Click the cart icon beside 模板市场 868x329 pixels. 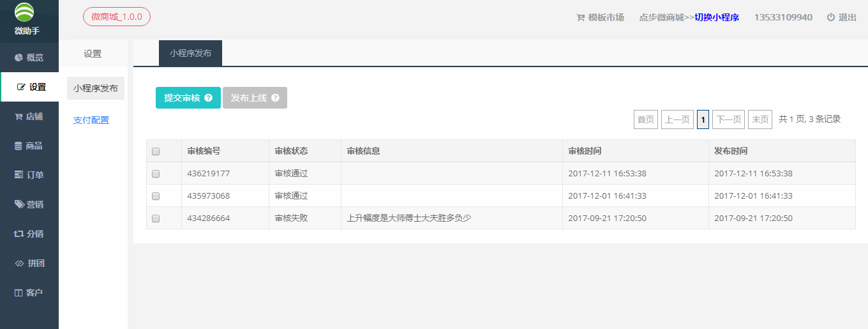point(581,18)
